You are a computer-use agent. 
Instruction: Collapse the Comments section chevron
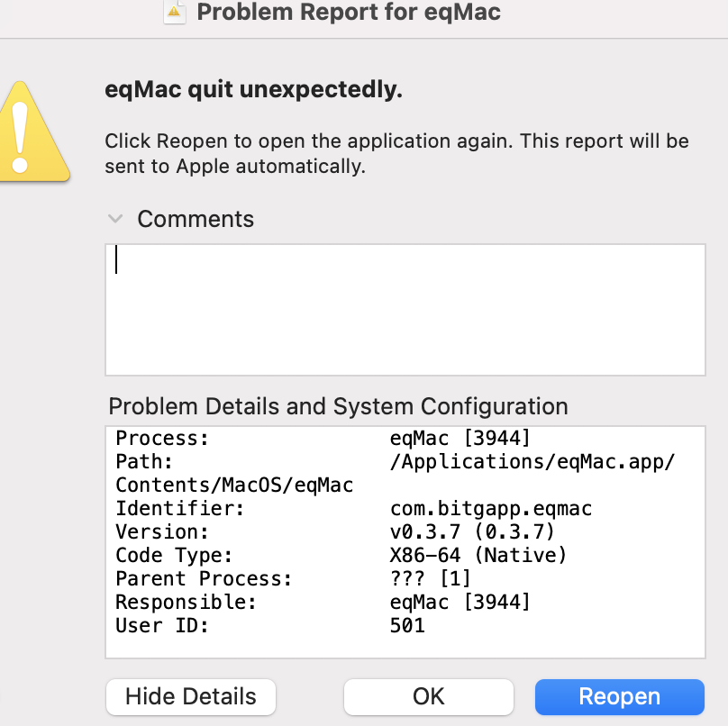pyautogui.click(x=115, y=218)
